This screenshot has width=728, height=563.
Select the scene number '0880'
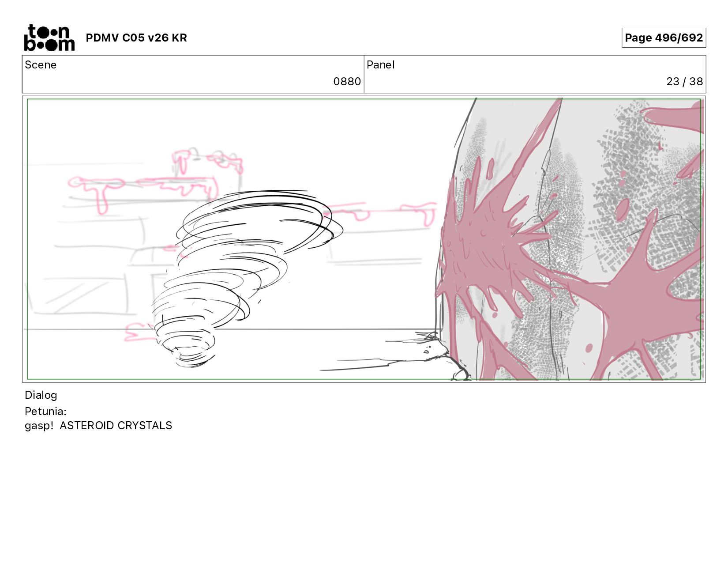click(x=347, y=82)
